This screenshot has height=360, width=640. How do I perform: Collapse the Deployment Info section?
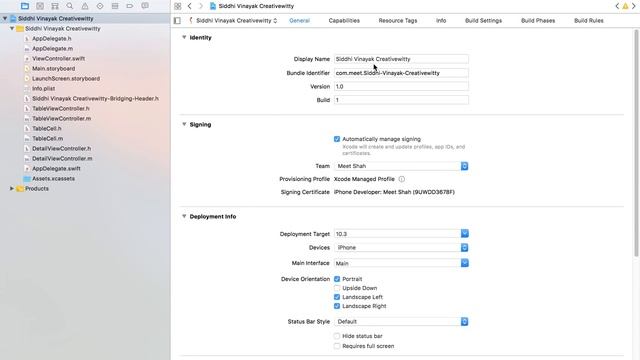184,217
